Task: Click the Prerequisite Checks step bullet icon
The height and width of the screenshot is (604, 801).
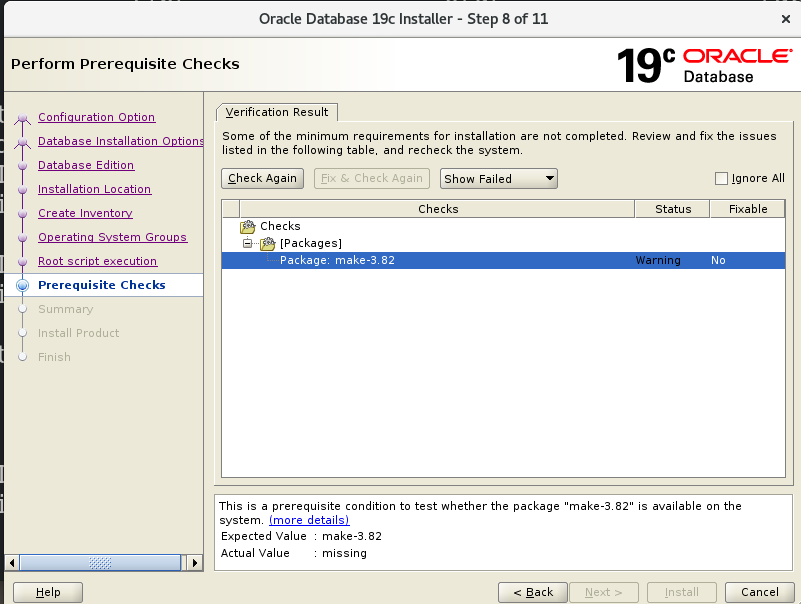Action: tap(22, 285)
